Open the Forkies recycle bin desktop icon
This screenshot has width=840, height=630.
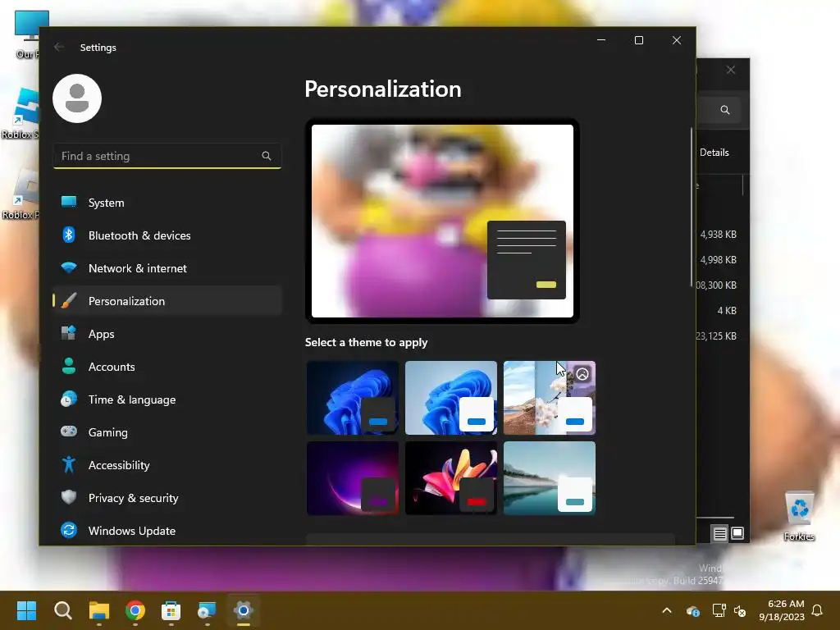click(x=799, y=515)
